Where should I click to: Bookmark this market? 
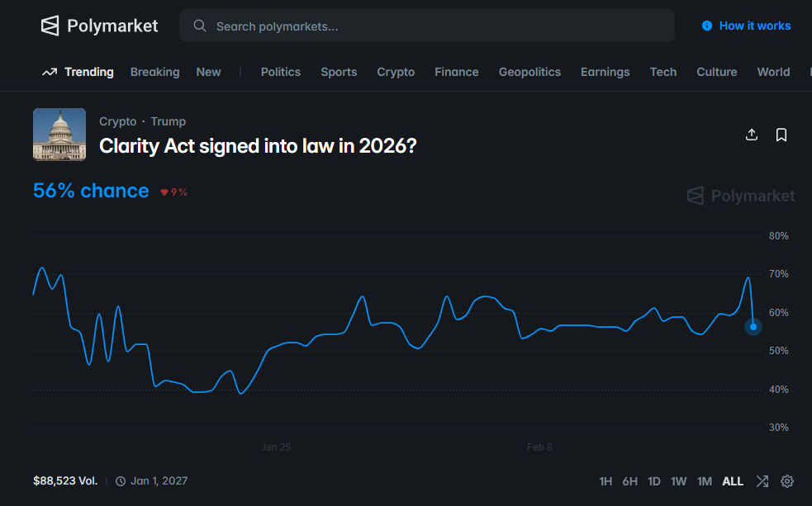[x=781, y=135]
